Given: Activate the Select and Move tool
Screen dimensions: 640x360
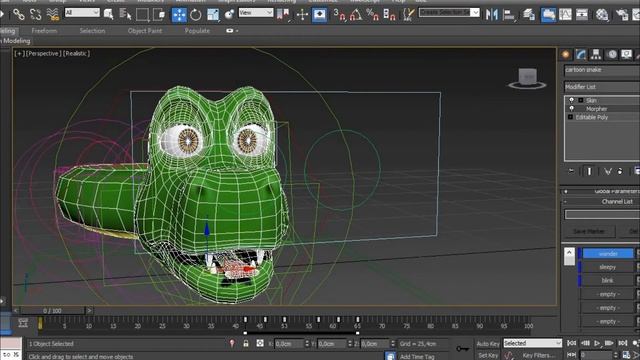Looking at the screenshot, I should pos(179,15).
